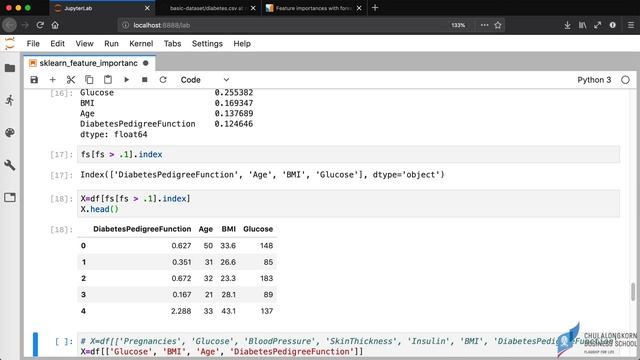640x360 pixels.
Task: Reload the current page
Action: tap(40, 25)
